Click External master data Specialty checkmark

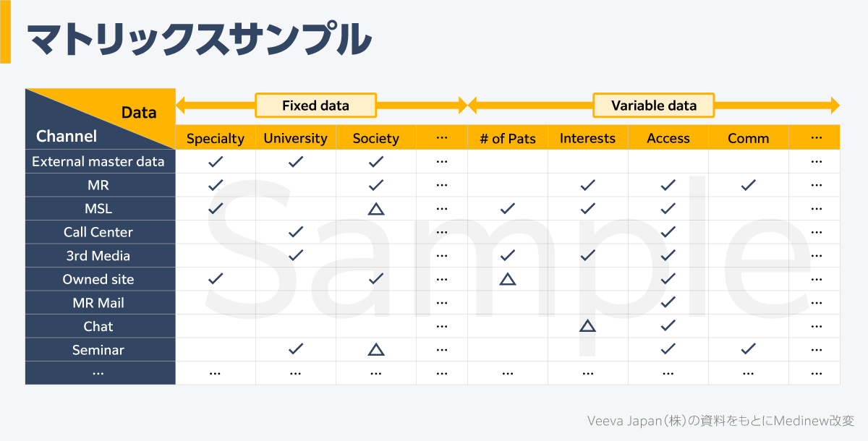click(216, 162)
